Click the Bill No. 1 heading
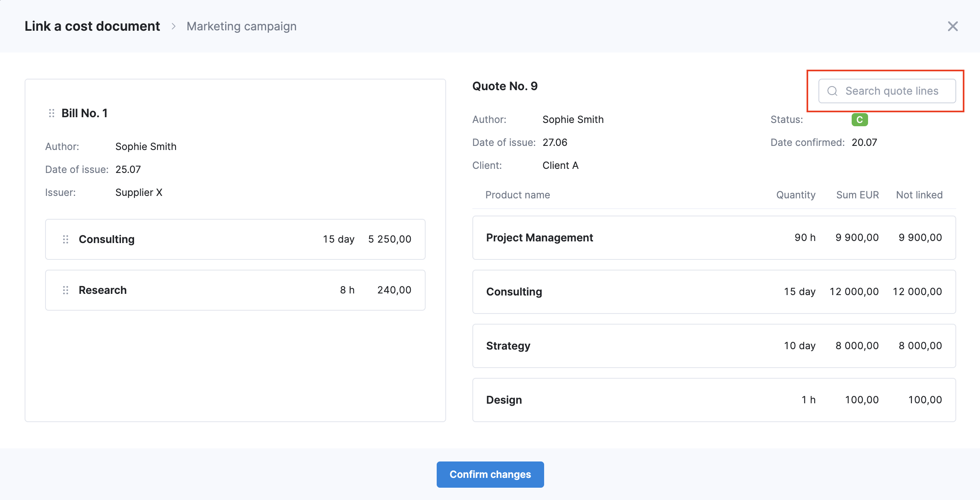This screenshot has height=500, width=980. 84,113
